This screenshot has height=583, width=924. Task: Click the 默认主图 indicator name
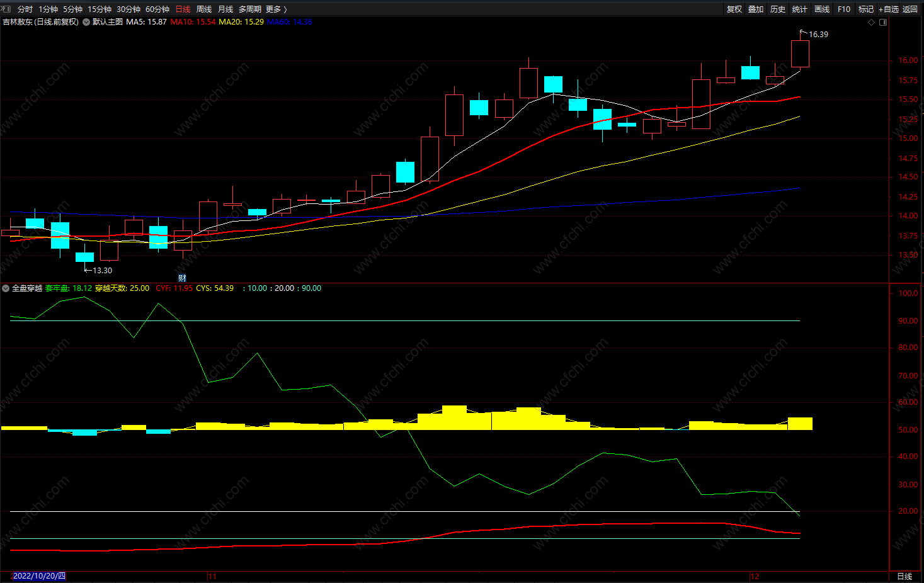pos(108,22)
